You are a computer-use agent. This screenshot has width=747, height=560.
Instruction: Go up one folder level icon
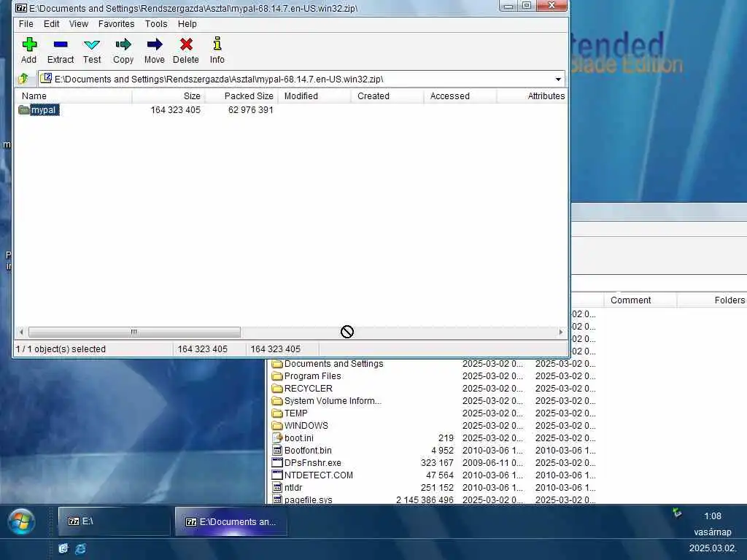pyautogui.click(x=24, y=79)
